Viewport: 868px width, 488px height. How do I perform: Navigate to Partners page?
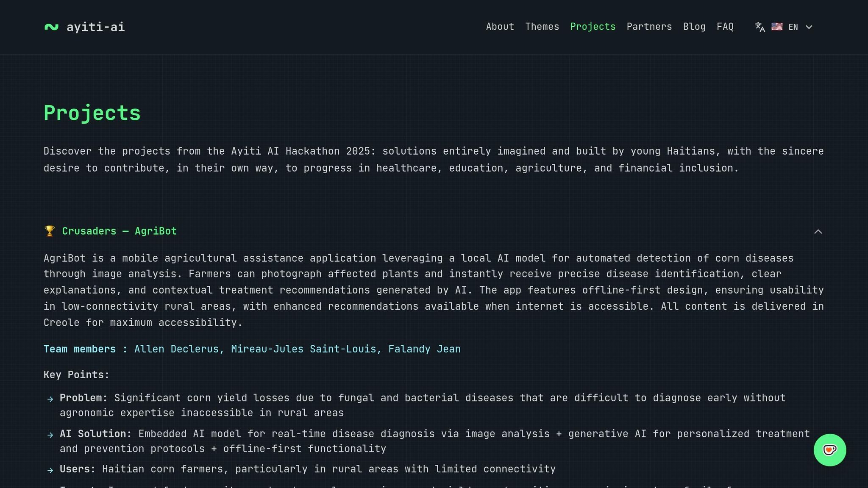click(x=649, y=27)
